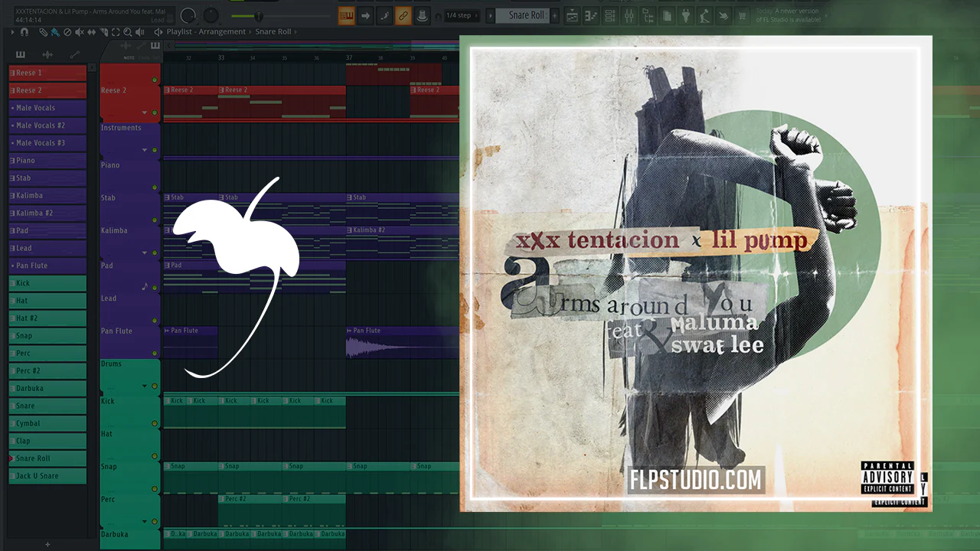This screenshot has width=980, height=551.
Task: Select the playback speaker tool in playlist
Action: point(139,32)
